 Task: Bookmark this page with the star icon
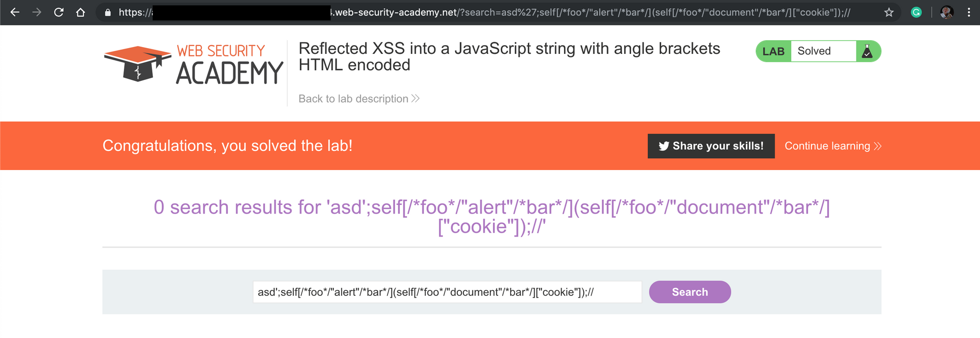pos(889,12)
